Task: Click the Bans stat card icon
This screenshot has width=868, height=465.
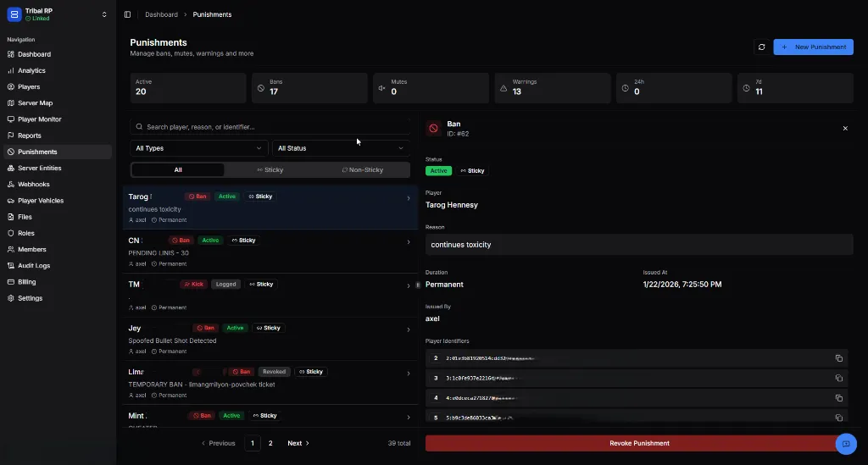Action: (x=261, y=88)
